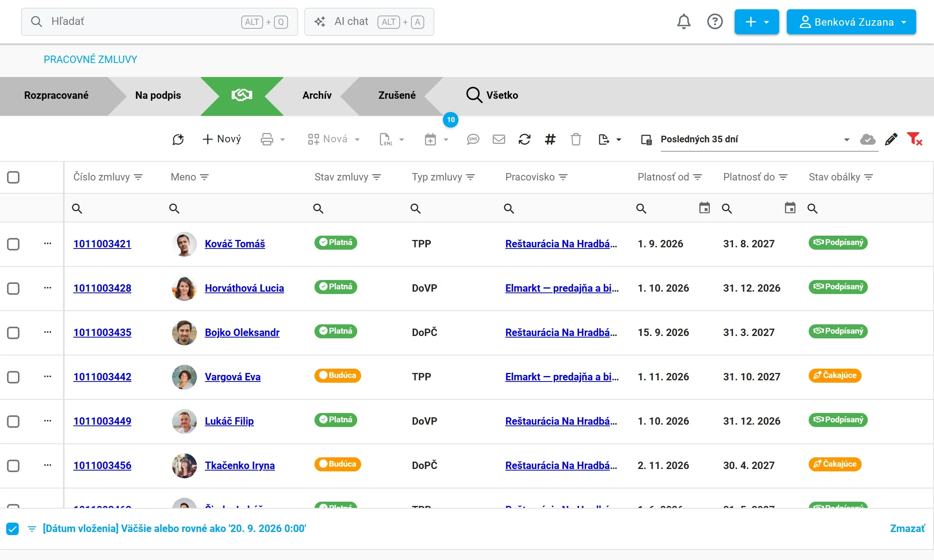Open the notifications bell
This screenshot has width=934, height=560.
684,22
